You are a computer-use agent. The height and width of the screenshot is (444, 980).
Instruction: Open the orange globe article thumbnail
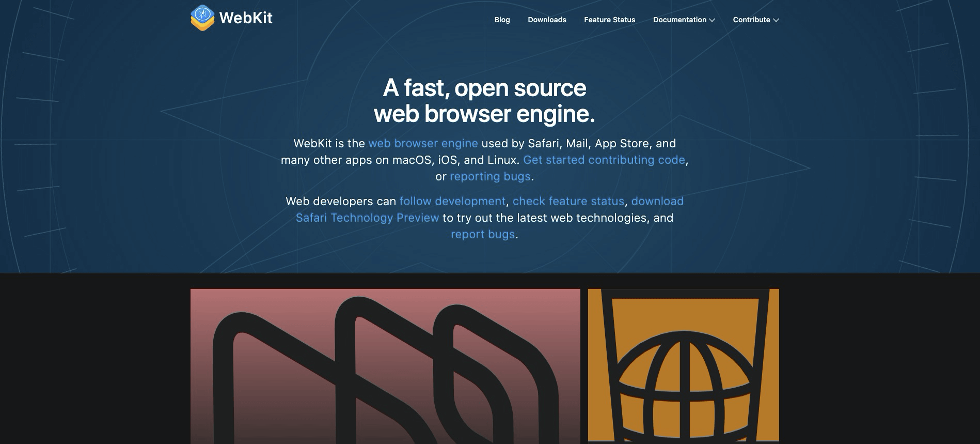683,365
